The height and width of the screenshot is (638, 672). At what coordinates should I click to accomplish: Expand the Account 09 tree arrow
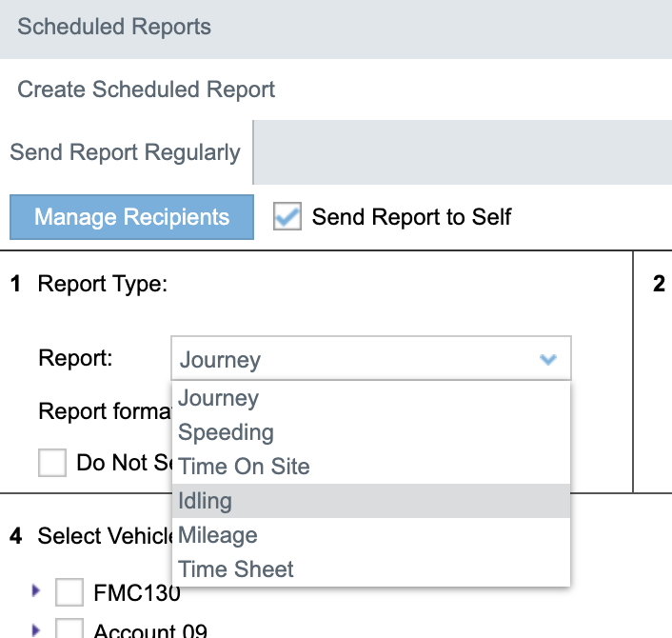click(36, 628)
